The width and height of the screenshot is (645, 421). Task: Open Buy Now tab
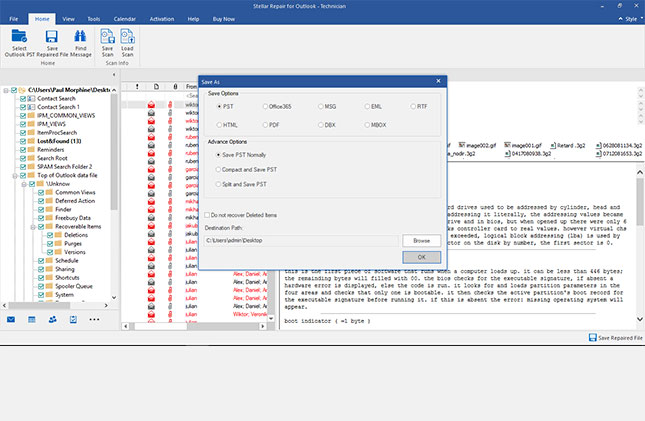tap(224, 19)
